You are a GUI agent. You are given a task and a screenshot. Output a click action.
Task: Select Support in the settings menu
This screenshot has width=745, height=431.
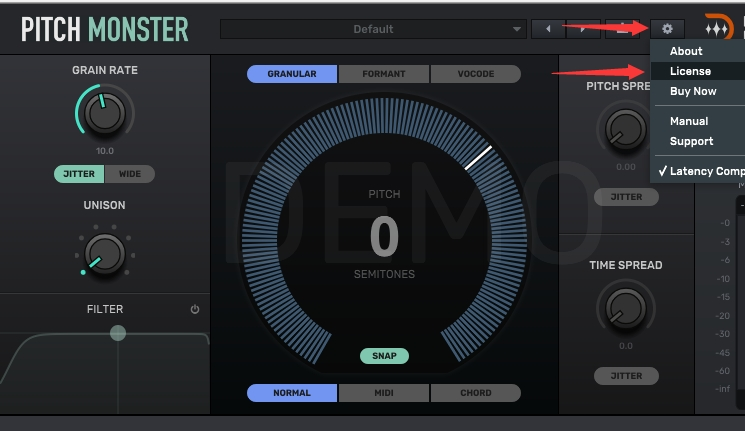691,141
